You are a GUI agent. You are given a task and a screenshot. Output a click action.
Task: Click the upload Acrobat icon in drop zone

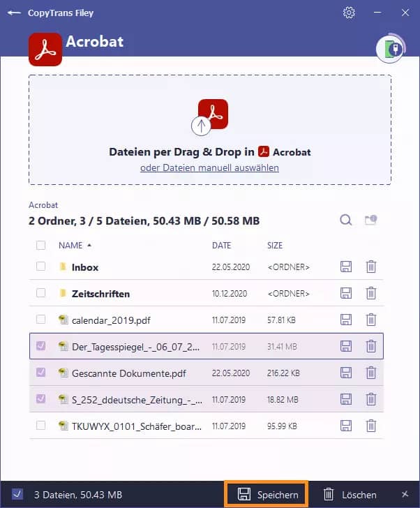click(x=210, y=117)
